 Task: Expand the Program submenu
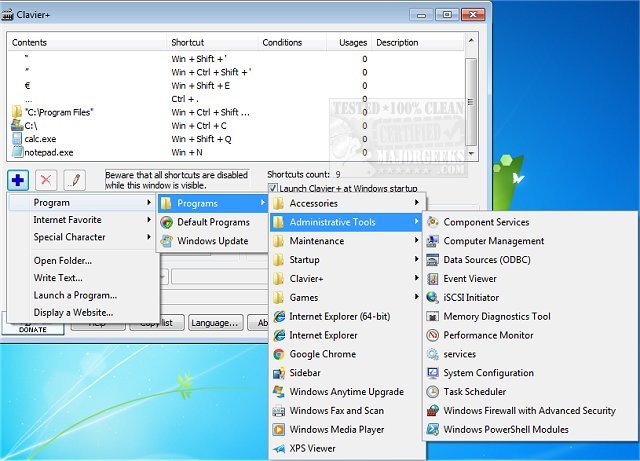82,203
